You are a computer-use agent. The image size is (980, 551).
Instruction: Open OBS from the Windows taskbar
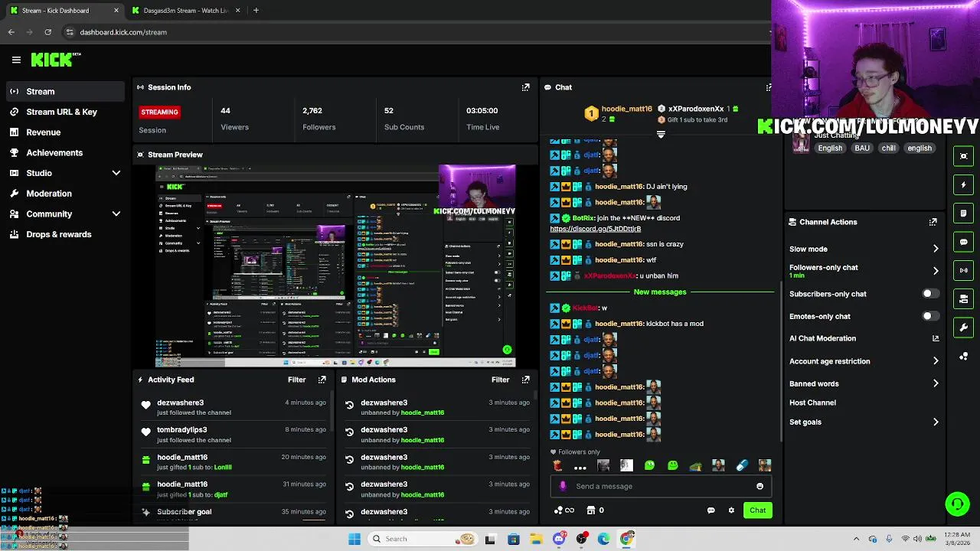(582, 539)
